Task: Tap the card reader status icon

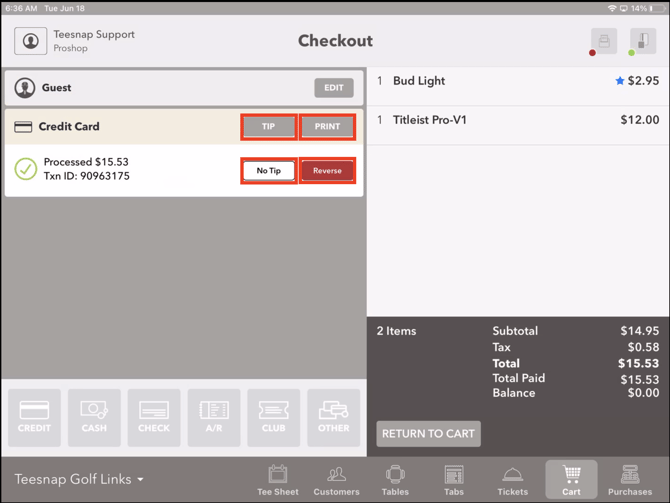Action: [x=643, y=41]
